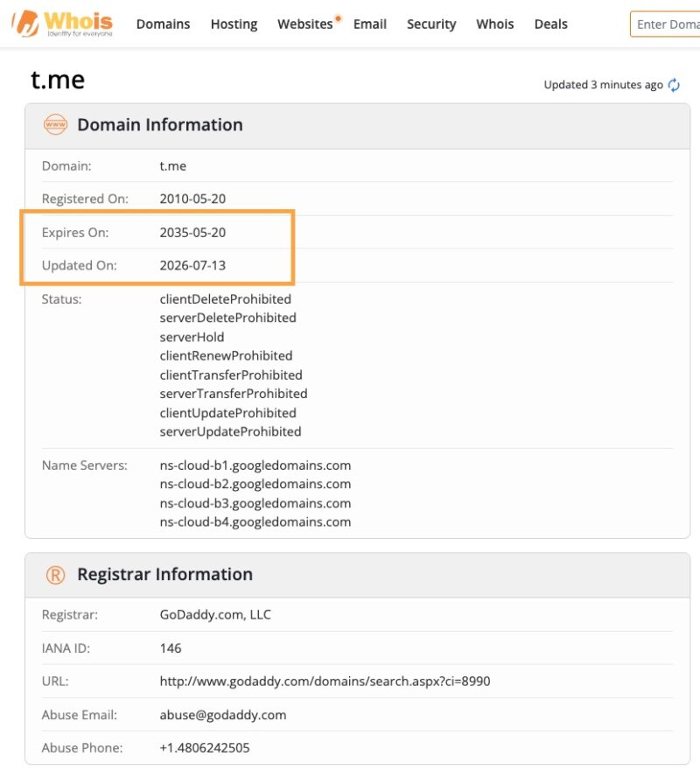The image size is (700, 770).
Task: Open the Security menu
Action: point(431,24)
